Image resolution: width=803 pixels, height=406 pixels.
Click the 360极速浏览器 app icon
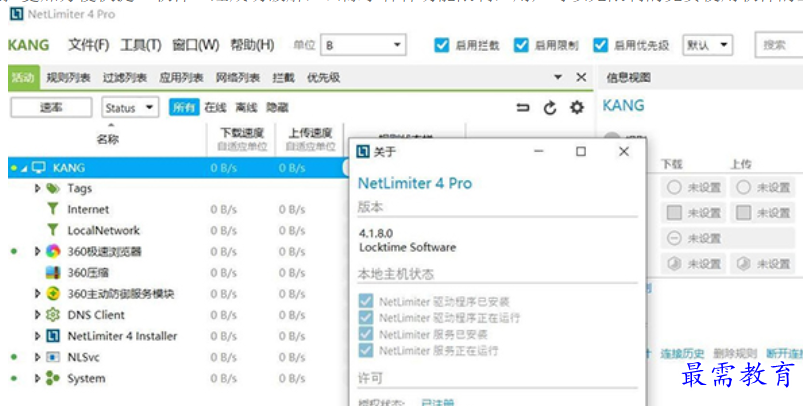coord(53,251)
